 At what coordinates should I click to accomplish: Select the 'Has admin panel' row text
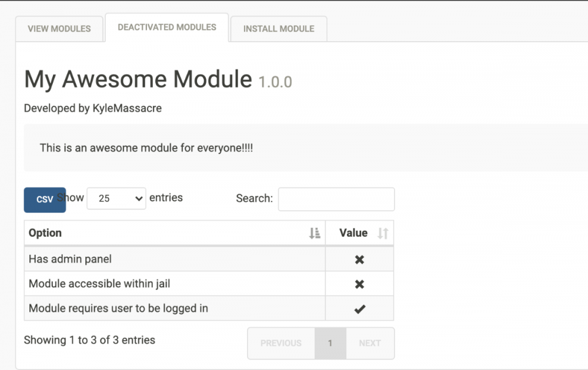coord(70,259)
